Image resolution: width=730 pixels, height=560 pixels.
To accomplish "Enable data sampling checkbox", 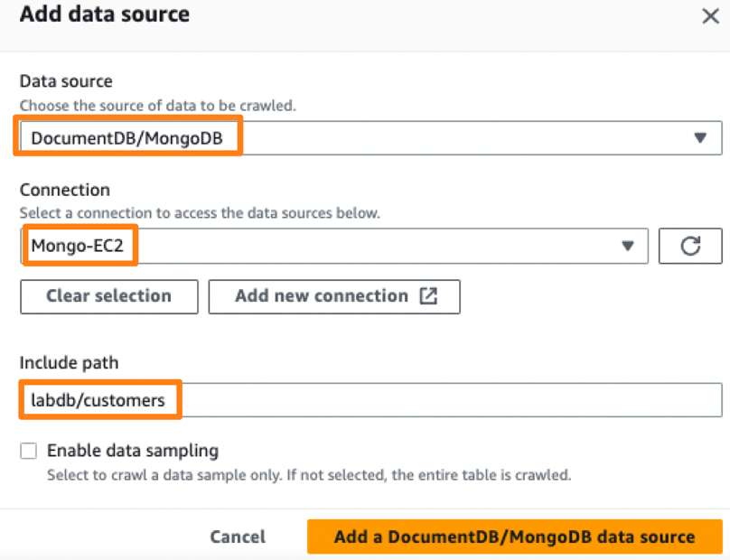I will pos(28,451).
